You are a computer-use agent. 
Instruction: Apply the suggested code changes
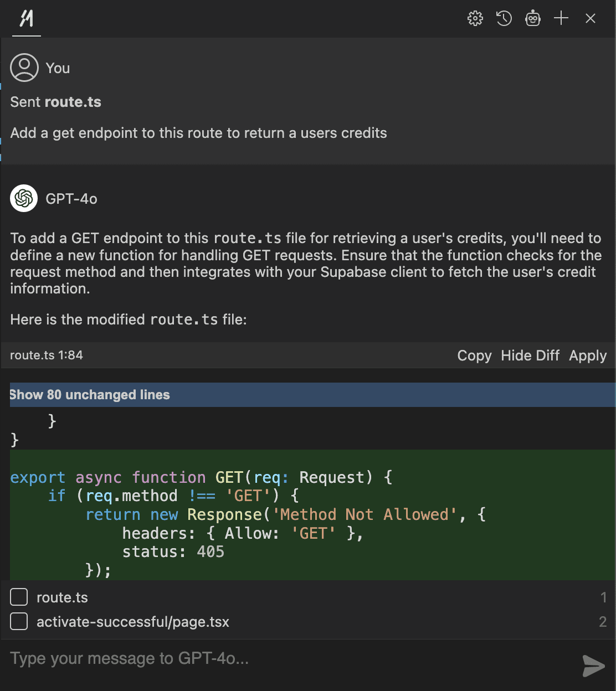587,355
